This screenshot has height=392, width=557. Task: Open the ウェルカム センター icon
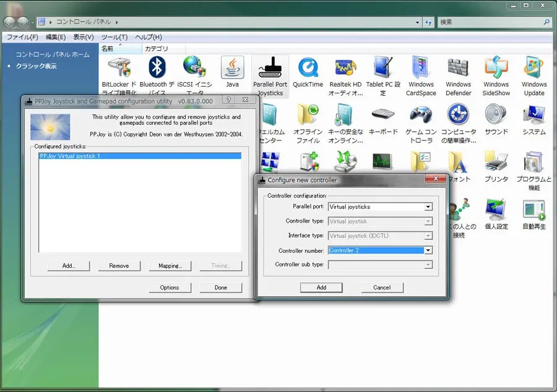pos(270,124)
